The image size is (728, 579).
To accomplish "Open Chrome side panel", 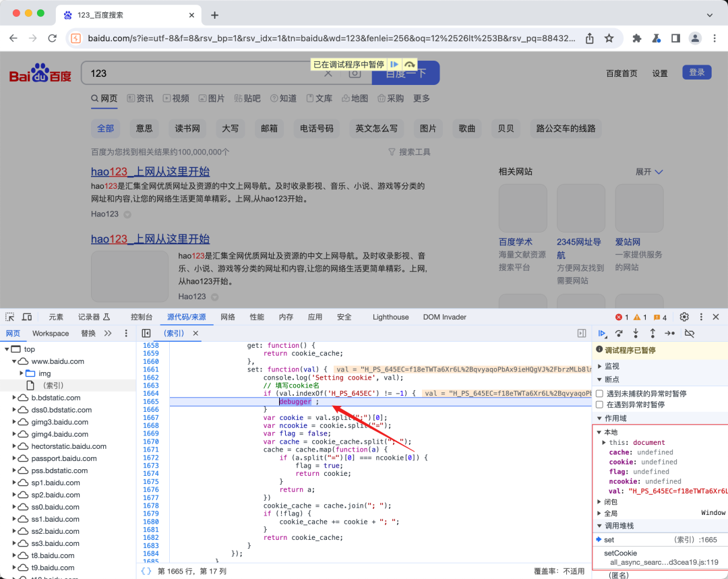I will click(x=675, y=38).
